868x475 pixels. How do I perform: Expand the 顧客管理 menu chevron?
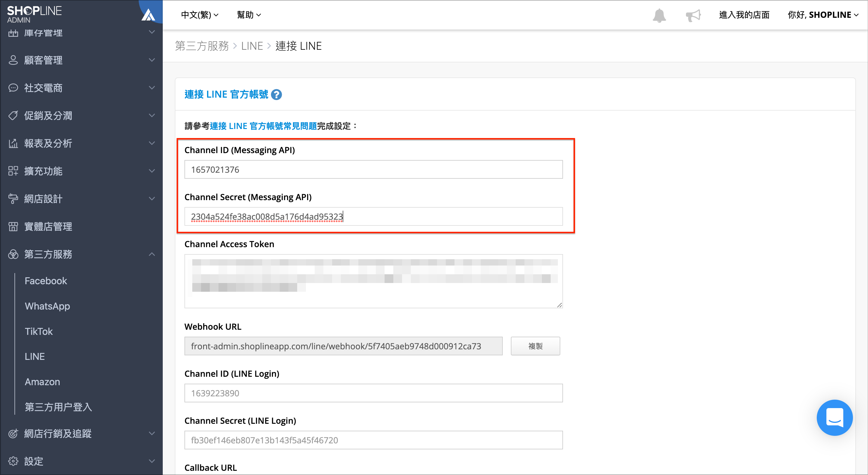pos(152,60)
